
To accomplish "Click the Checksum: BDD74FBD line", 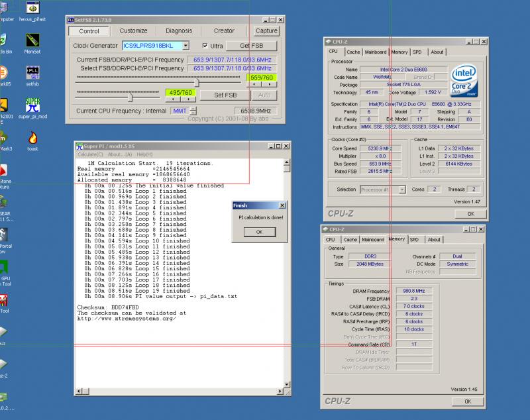I will [x=108, y=307].
